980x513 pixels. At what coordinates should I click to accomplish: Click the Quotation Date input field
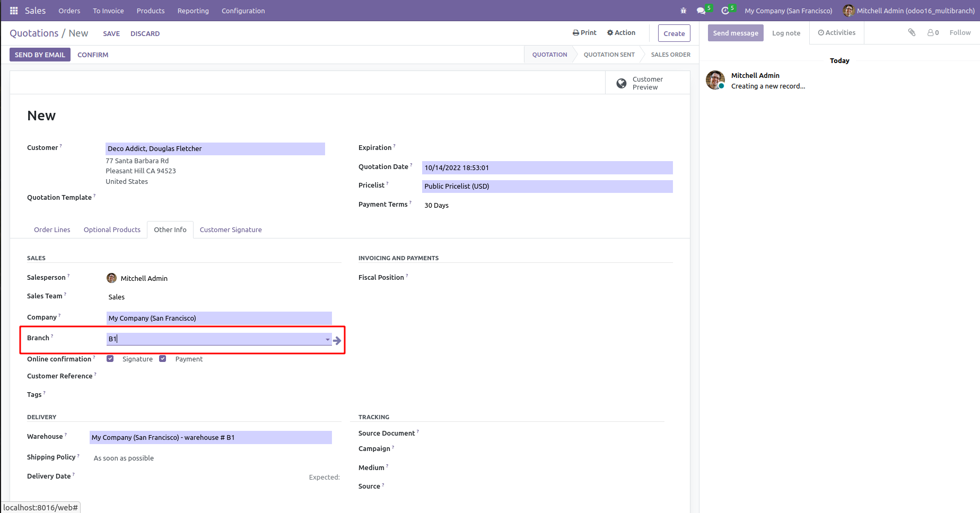(547, 168)
